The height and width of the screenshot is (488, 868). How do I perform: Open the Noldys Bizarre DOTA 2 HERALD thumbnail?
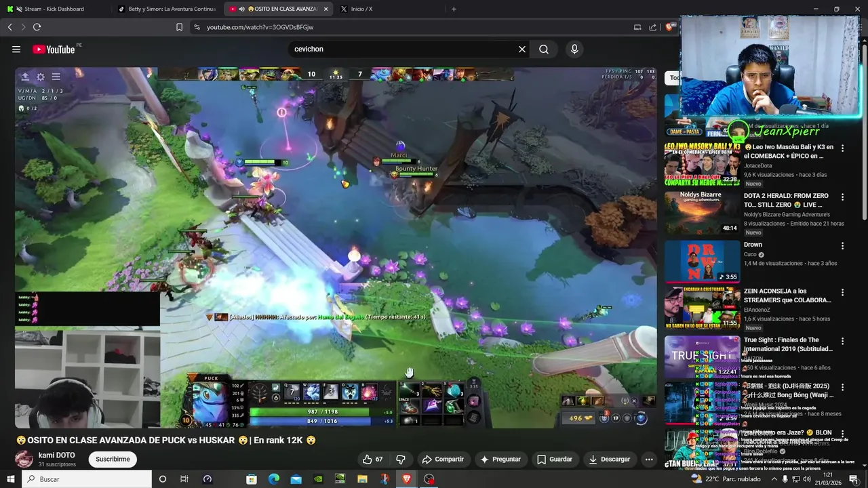(x=702, y=213)
